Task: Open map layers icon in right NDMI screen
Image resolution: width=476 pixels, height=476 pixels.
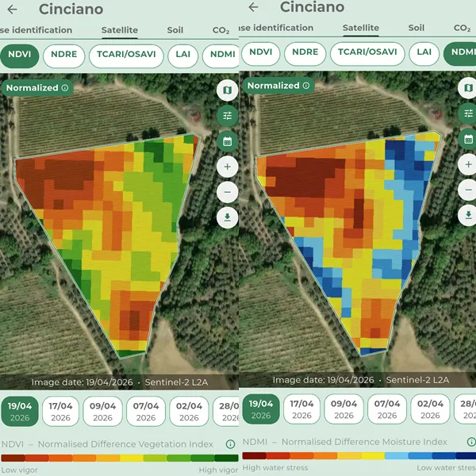Action: [467, 88]
